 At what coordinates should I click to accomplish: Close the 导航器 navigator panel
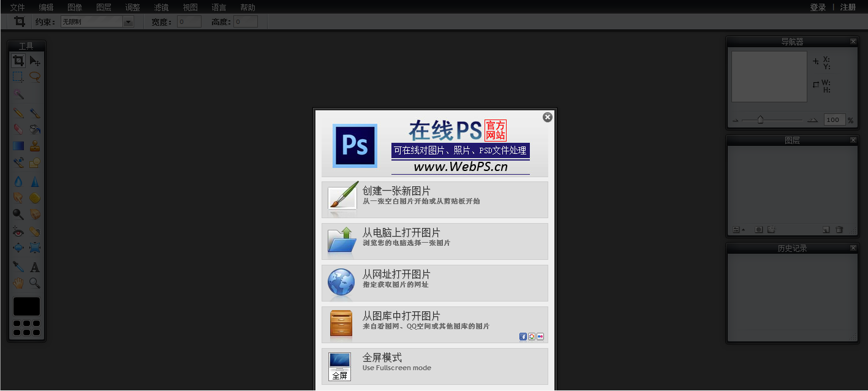[853, 42]
